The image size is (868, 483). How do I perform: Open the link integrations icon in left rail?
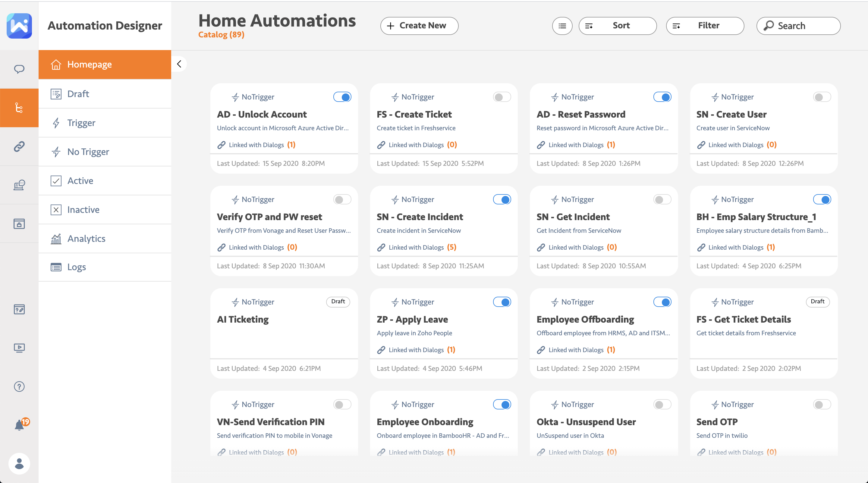(x=19, y=146)
